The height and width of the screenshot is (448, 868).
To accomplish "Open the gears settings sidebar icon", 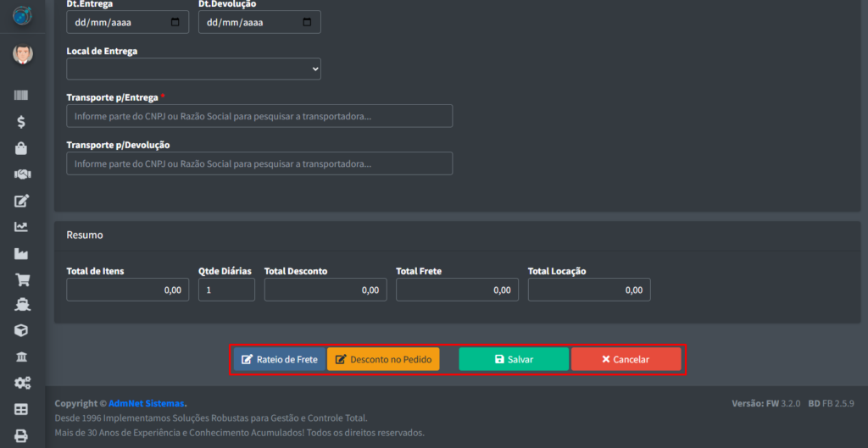I will 22,384.
